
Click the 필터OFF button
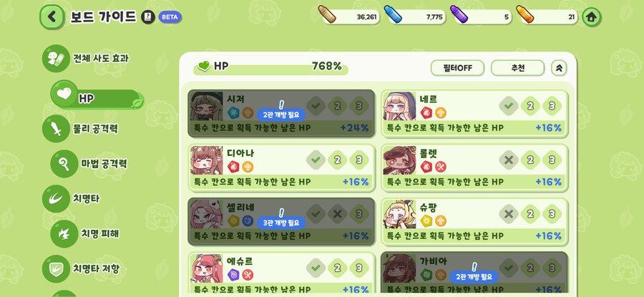(x=457, y=68)
